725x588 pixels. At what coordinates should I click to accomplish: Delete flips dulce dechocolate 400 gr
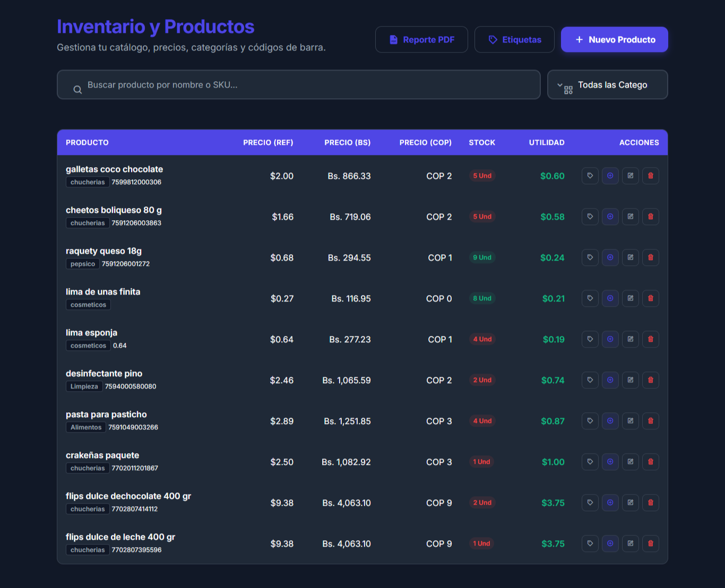650,503
